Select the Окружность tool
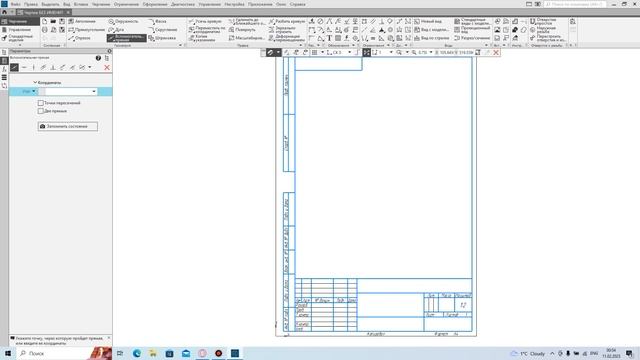Screen dimensions: 640x360 124,21
